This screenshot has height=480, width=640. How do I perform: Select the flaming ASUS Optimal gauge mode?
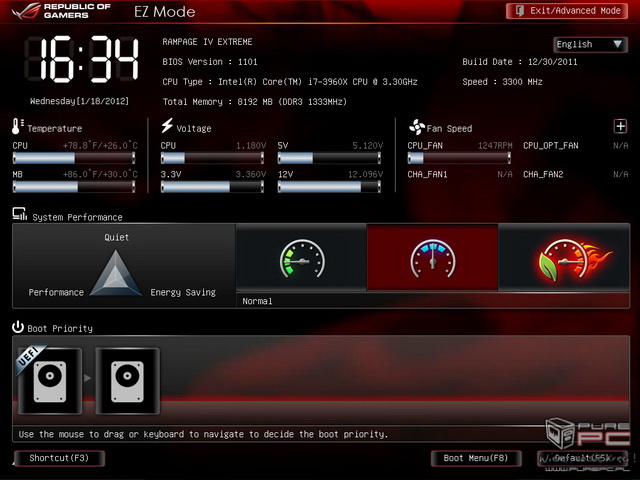(x=564, y=258)
